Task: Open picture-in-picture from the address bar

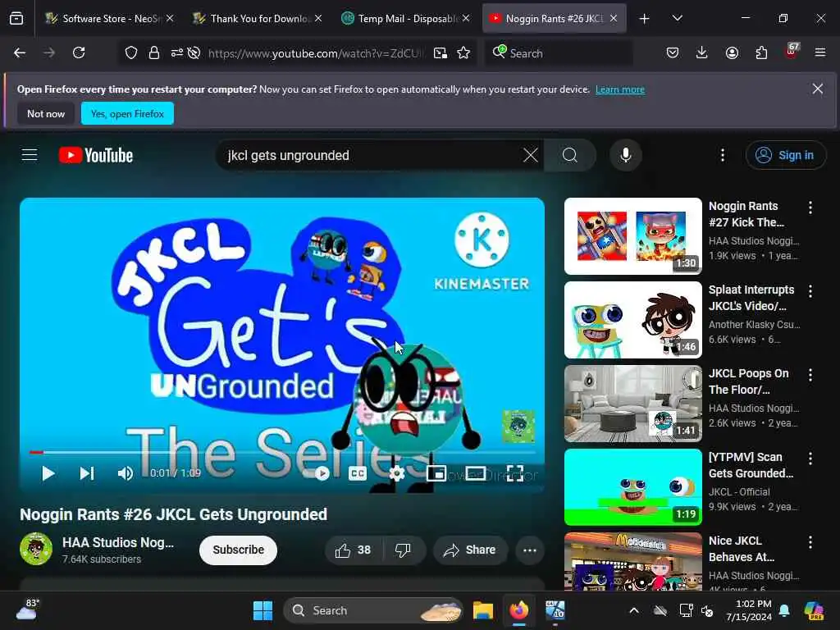Action: tap(441, 52)
